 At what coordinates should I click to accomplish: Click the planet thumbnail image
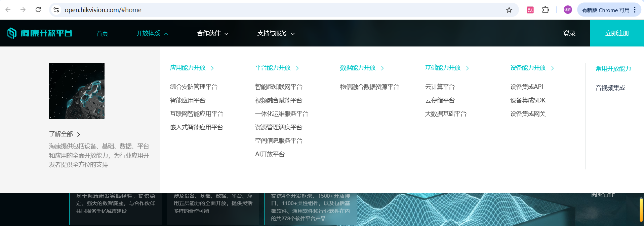(77, 91)
